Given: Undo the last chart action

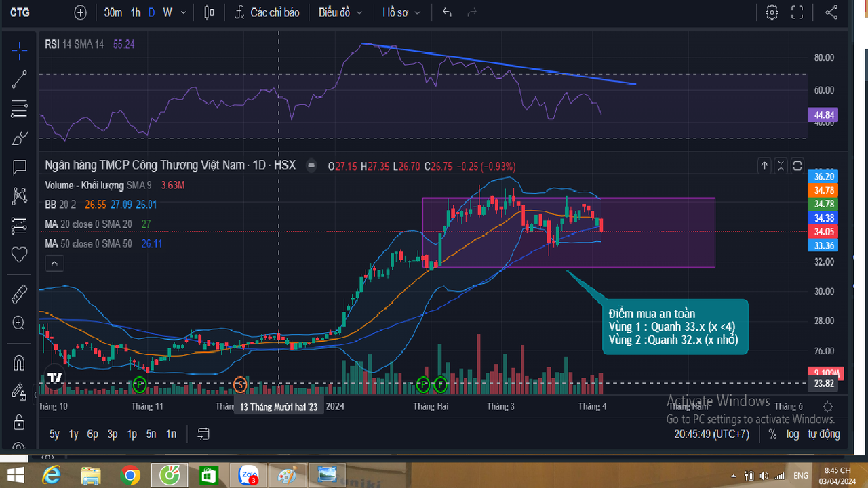Looking at the screenshot, I should 447,12.
